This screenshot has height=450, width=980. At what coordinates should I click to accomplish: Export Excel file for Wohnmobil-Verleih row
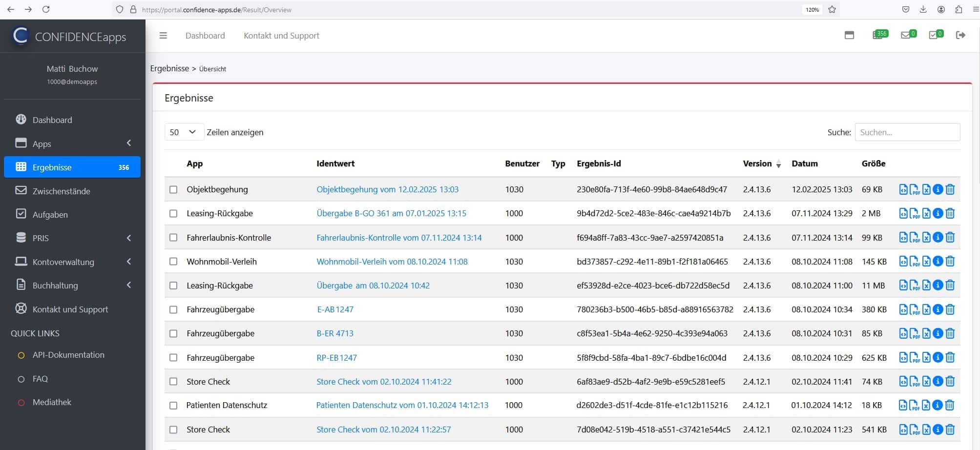click(x=926, y=262)
